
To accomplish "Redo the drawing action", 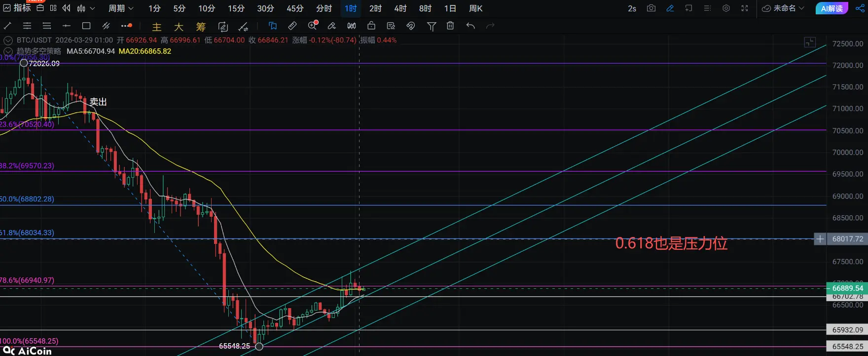I will [x=490, y=26].
